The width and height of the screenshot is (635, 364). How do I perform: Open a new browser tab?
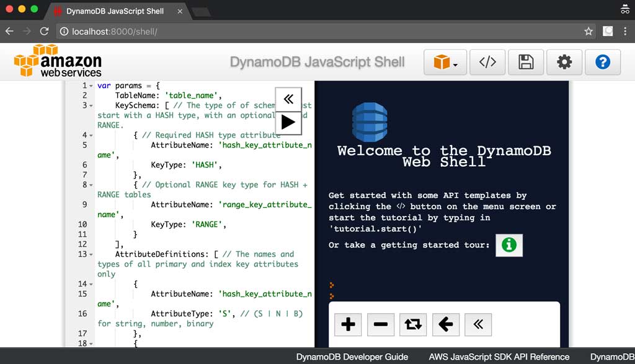pos(202,12)
